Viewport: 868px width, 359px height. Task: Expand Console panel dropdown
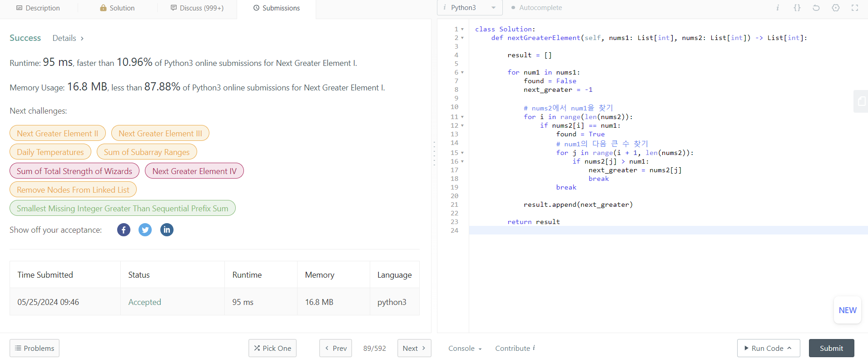[465, 348]
